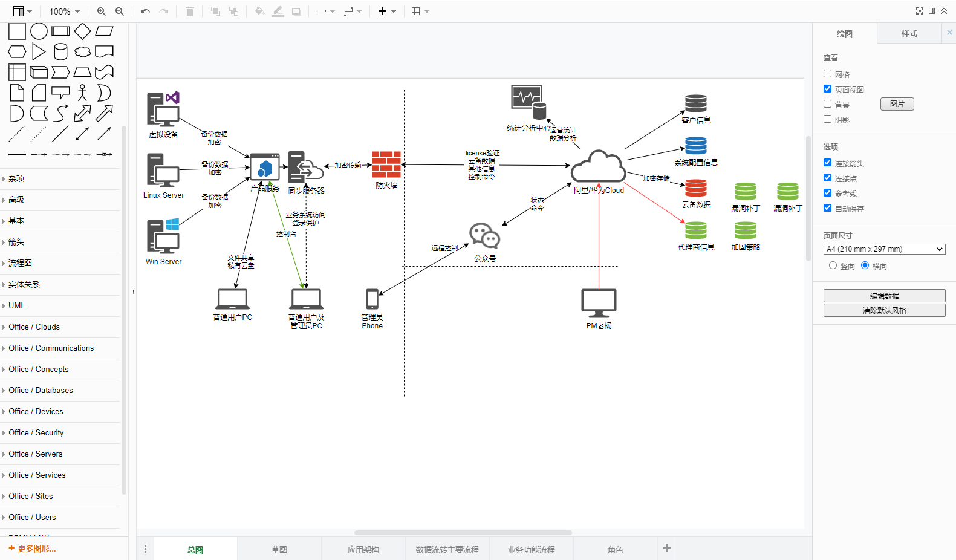Expand the Office / Clouds category
The image size is (956, 560).
(60, 327)
